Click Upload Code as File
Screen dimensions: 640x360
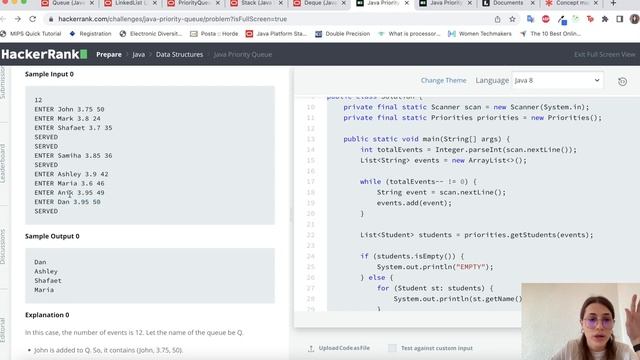344,348
